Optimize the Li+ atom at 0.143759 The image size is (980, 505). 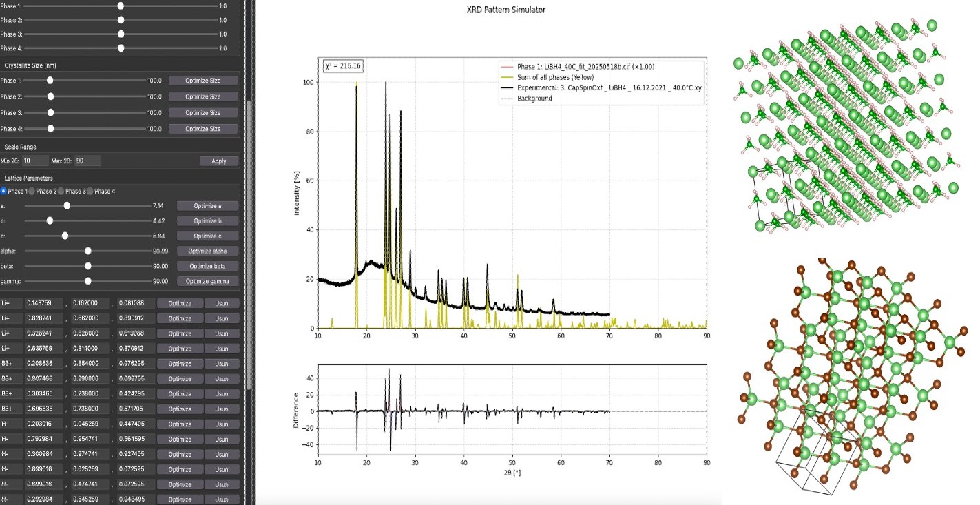click(180, 303)
